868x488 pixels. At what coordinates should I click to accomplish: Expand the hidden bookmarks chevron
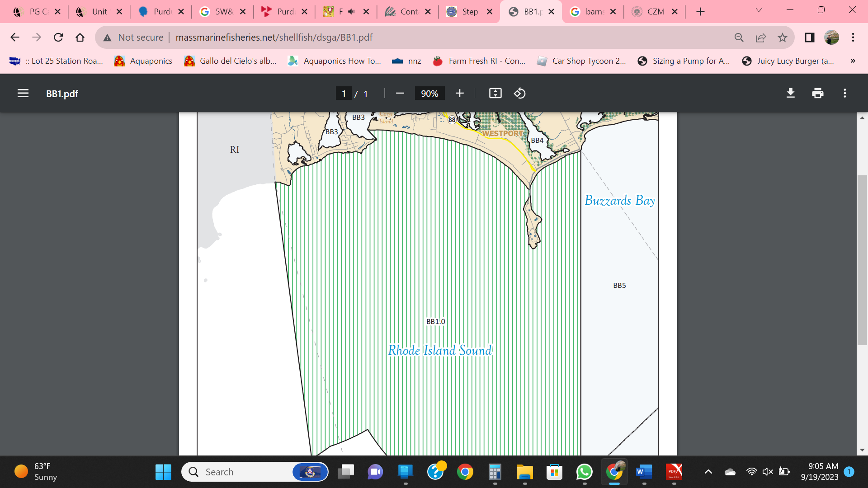[853, 61]
